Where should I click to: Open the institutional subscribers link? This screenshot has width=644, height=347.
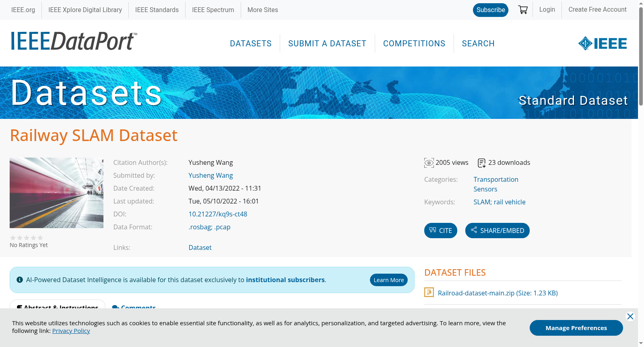[285, 280]
